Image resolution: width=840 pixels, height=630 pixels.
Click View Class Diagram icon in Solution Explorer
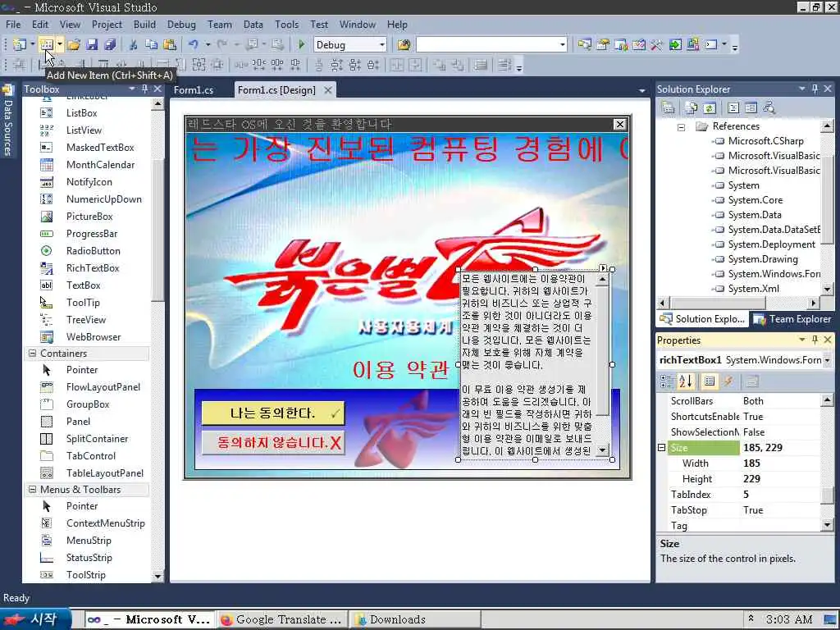[x=769, y=107]
